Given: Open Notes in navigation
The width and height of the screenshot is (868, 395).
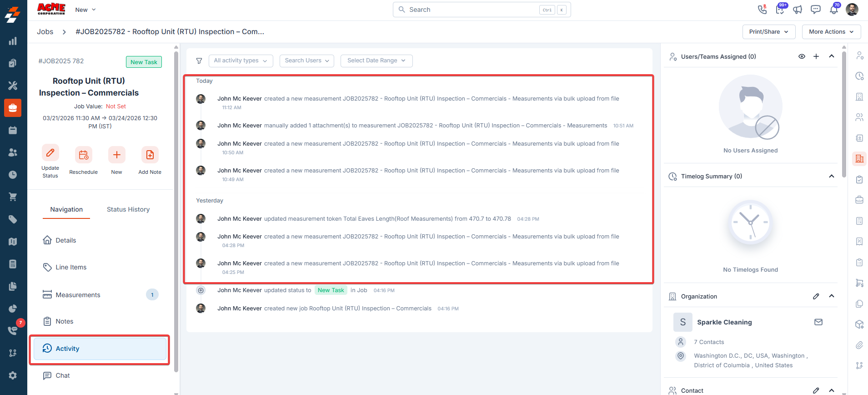Looking at the screenshot, I should coord(100,321).
